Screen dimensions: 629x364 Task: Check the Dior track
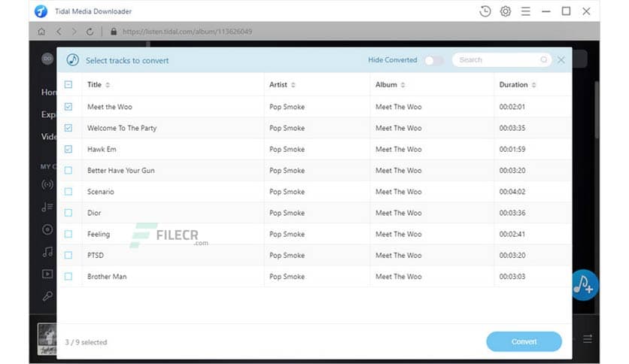point(68,213)
